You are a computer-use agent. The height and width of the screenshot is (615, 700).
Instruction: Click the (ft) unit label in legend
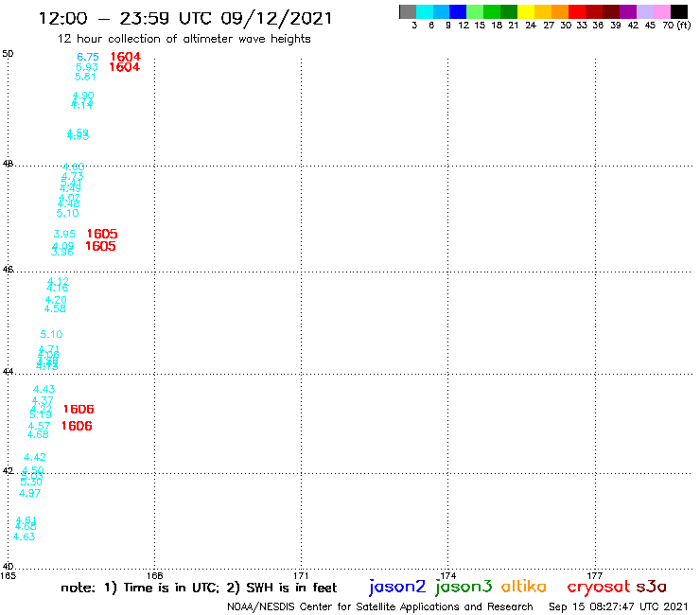(684, 26)
